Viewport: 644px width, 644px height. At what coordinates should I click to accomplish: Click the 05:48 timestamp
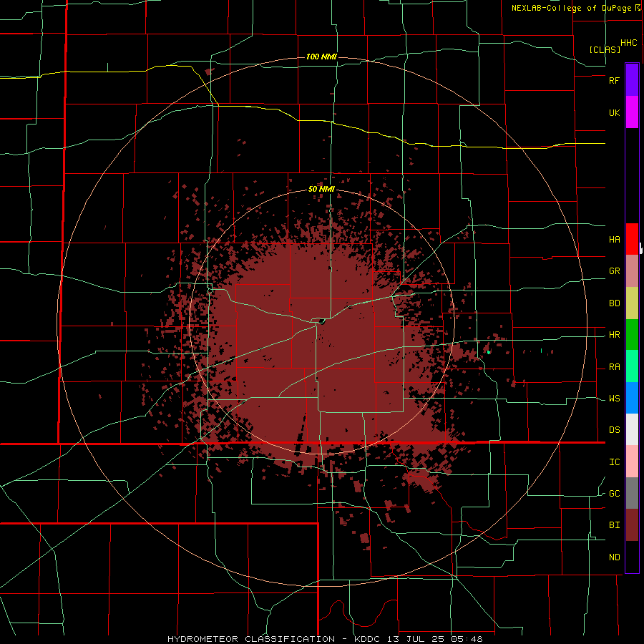point(468,639)
